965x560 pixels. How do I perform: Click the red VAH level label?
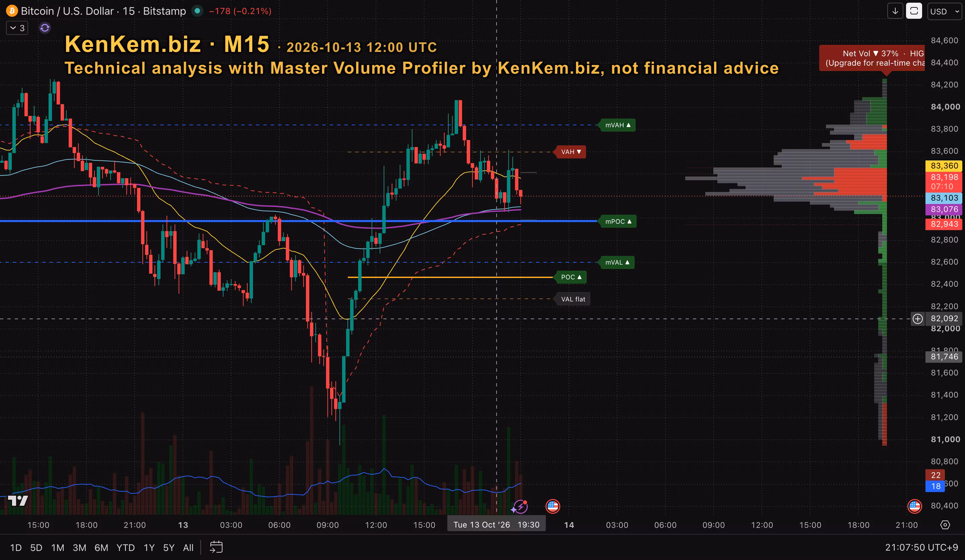(x=571, y=152)
